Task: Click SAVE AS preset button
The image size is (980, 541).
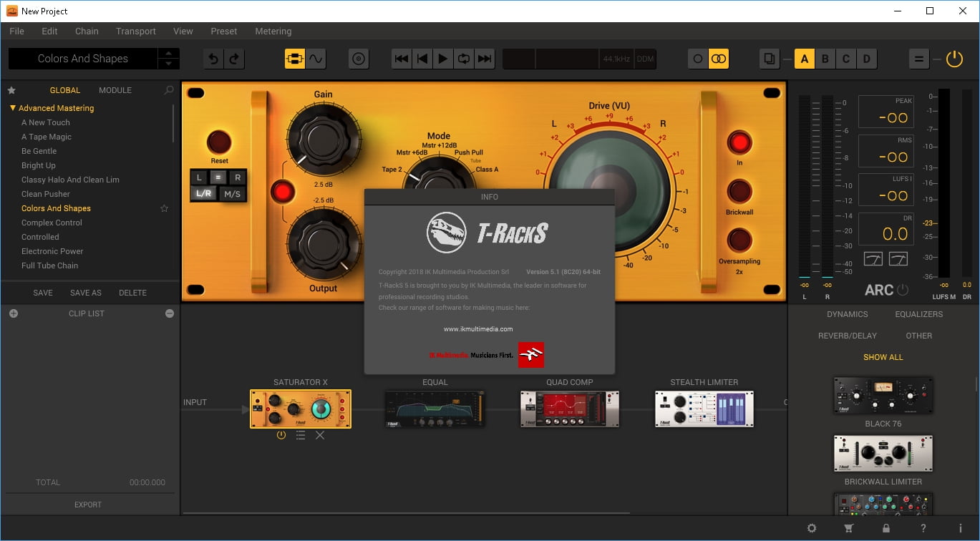Action: (x=86, y=293)
